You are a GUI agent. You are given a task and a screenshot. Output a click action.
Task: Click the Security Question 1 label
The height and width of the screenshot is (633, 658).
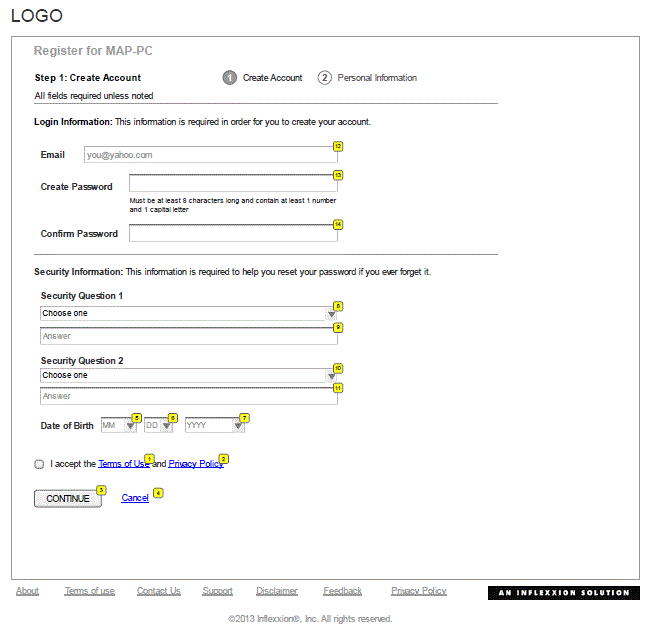[82, 296]
